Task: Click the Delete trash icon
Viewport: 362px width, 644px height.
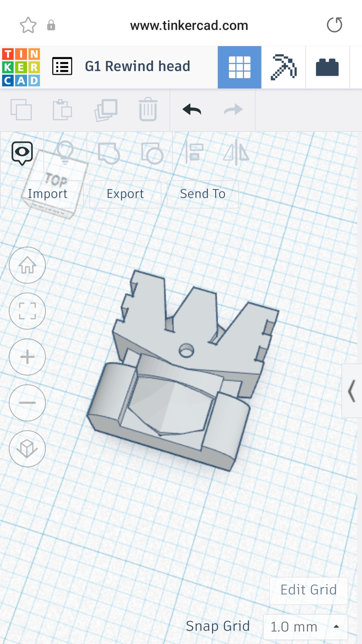Action: point(148,109)
